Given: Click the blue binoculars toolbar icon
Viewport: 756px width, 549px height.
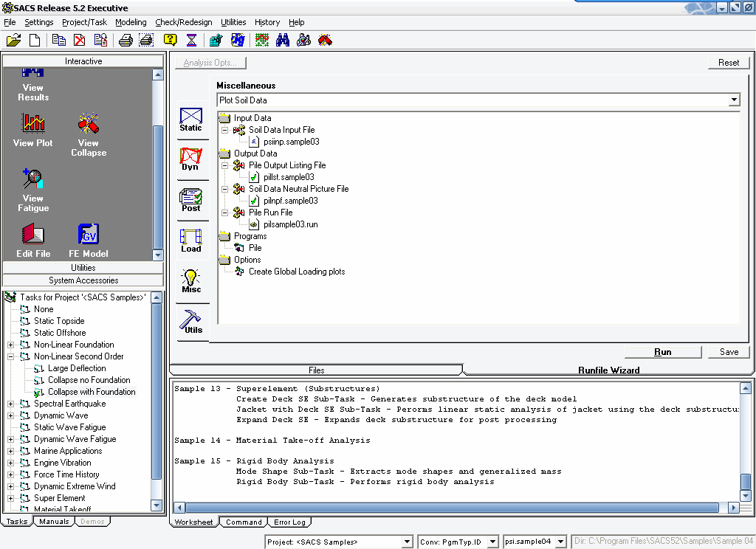Looking at the screenshot, I should click(x=283, y=40).
